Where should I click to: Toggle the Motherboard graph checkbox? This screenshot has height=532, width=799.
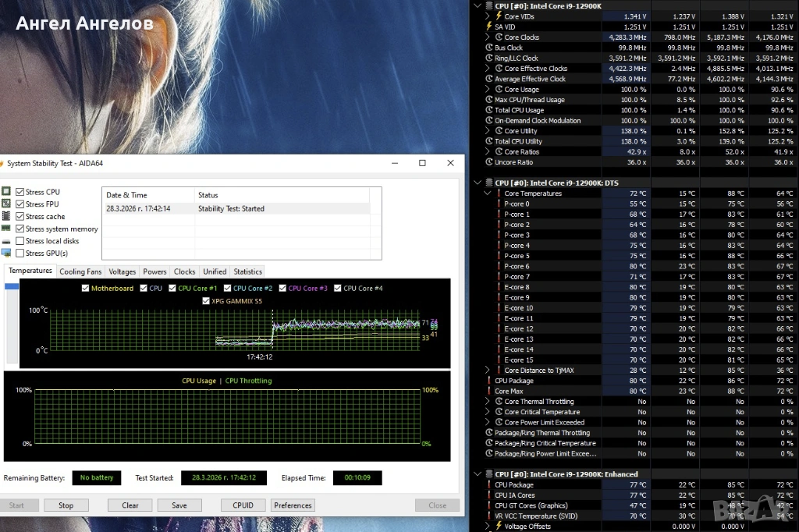[86, 289]
